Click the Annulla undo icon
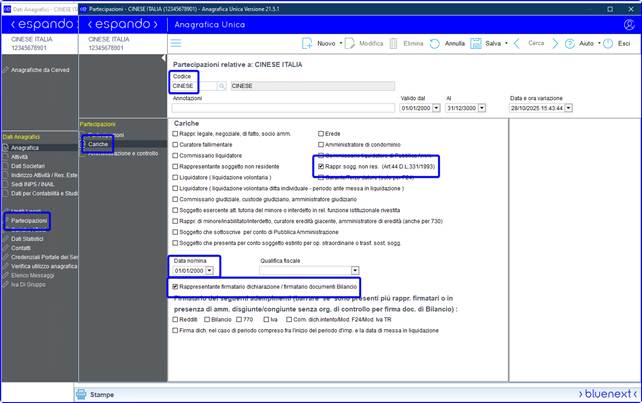The height and width of the screenshot is (403, 642). tap(435, 43)
